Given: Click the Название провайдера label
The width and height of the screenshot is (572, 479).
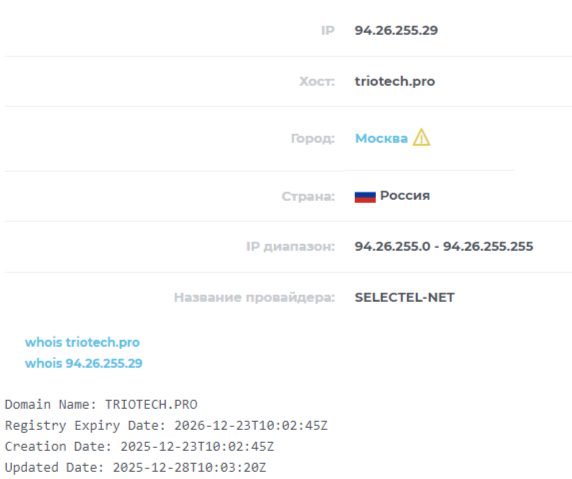Looking at the screenshot, I should [x=254, y=298].
